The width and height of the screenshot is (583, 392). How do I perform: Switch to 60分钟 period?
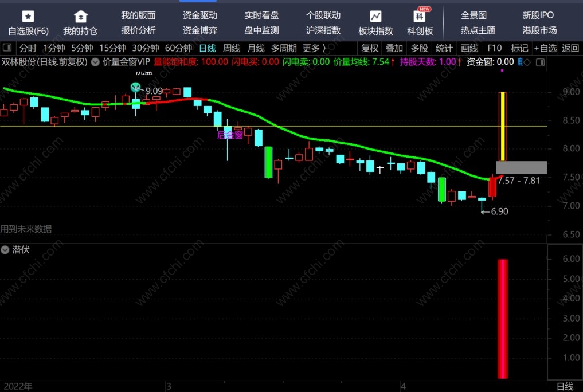tap(179, 48)
